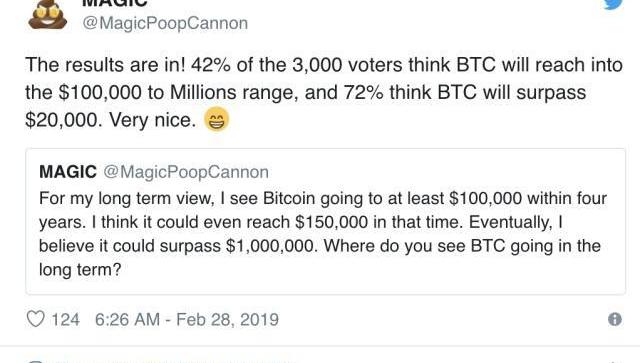
Task: Click the "$1,000,000" figure in quoted tweet
Action: [x=271, y=246]
